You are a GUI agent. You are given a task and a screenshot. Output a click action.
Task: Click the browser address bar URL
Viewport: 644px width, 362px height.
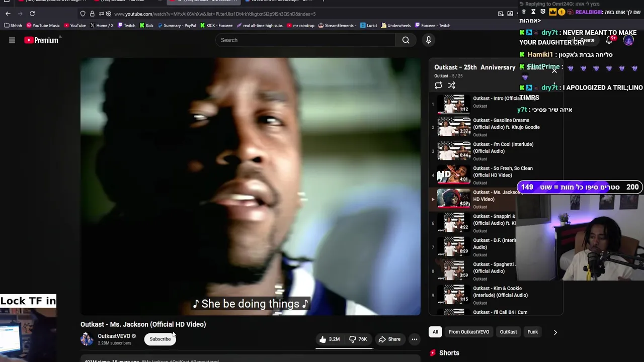tap(215, 14)
